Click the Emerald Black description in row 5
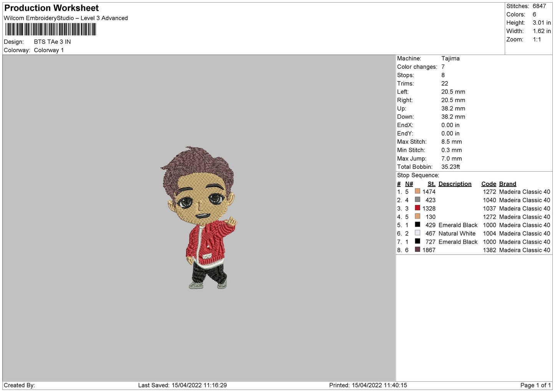 pos(458,225)
